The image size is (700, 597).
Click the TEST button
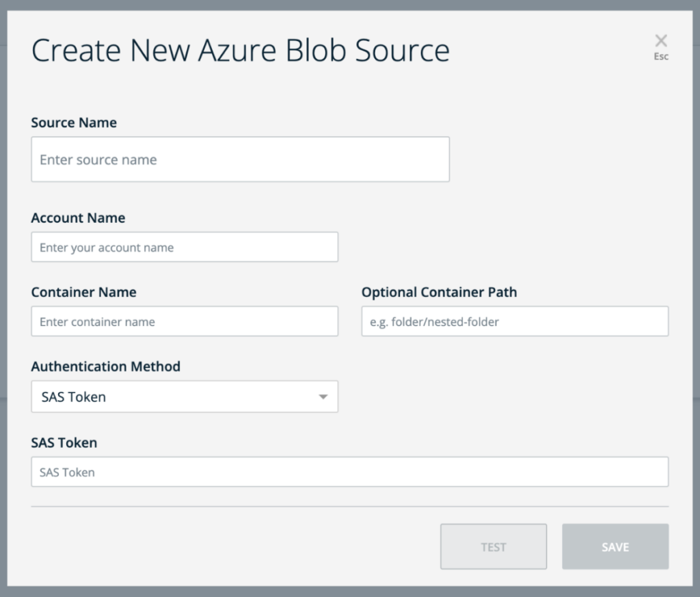pyautogui.click(x=494, y=546)
